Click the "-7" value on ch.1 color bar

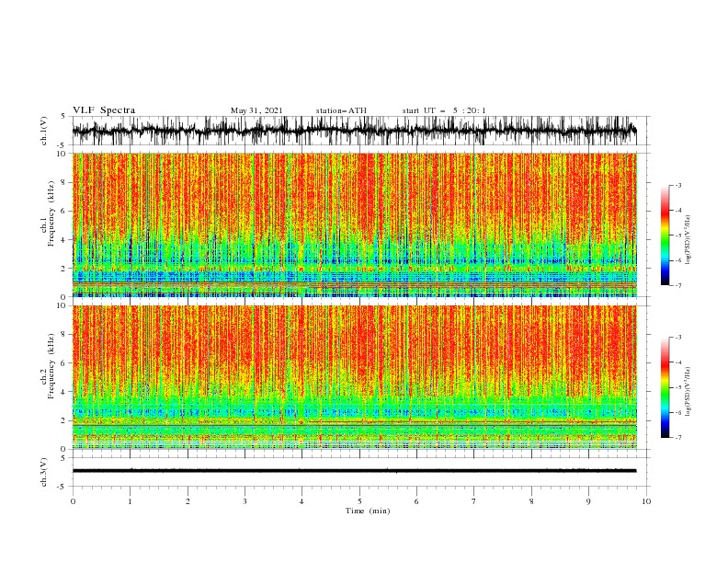coord(678,285)
